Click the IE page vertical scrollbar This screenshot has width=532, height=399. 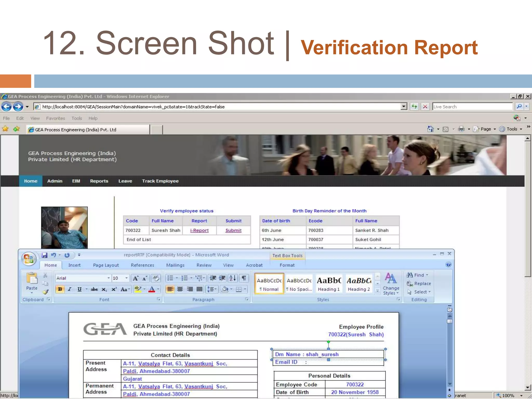tap(527, 263)
